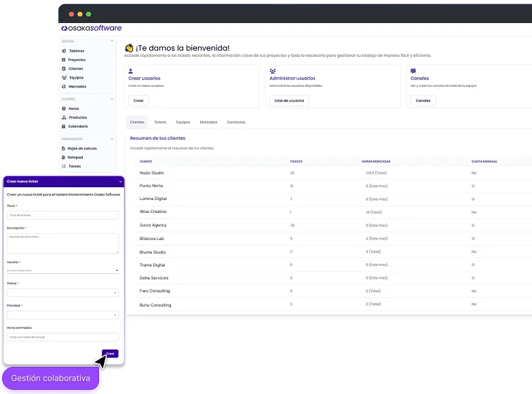This screenshot has height=394, width=532.
Task: Click the Crear button under Crear usuarios
Action: [138, 100]
